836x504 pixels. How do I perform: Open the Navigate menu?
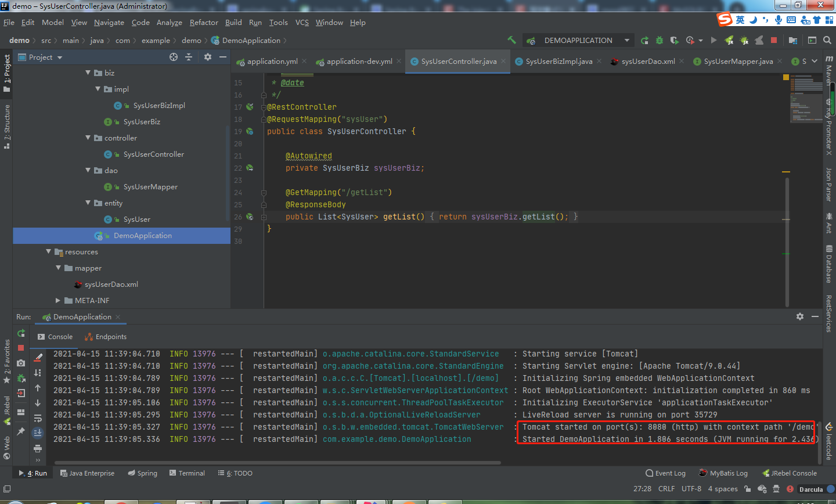coord(109,22)
